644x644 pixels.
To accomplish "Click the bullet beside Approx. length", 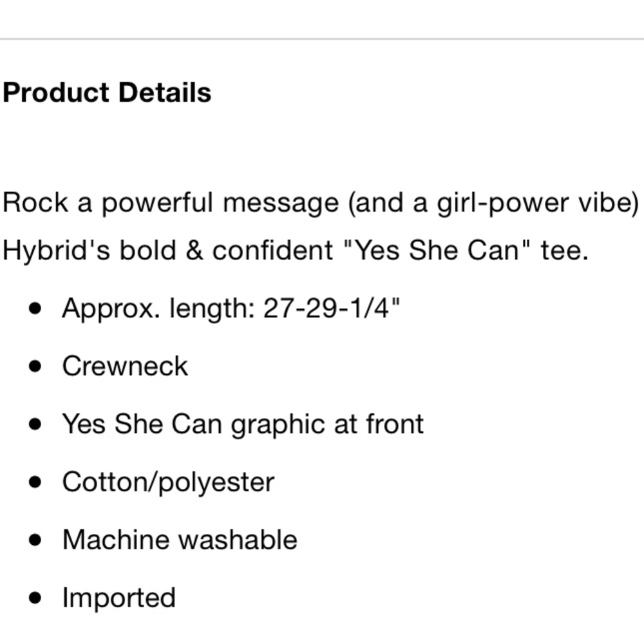I will tap(35, 308).
